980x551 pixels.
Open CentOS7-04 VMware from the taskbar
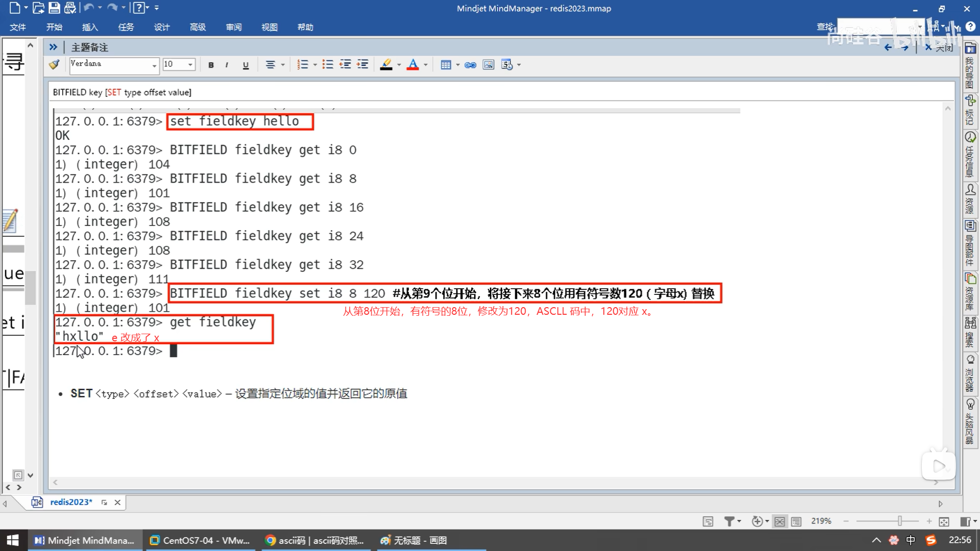(200, 540)
